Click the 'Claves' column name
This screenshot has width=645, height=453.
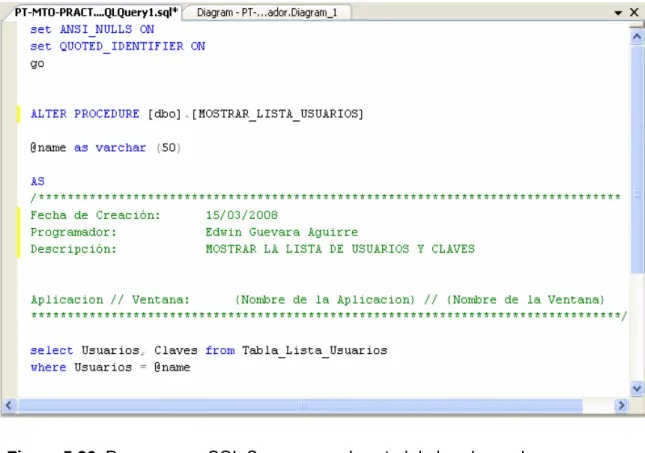point(176,350)
